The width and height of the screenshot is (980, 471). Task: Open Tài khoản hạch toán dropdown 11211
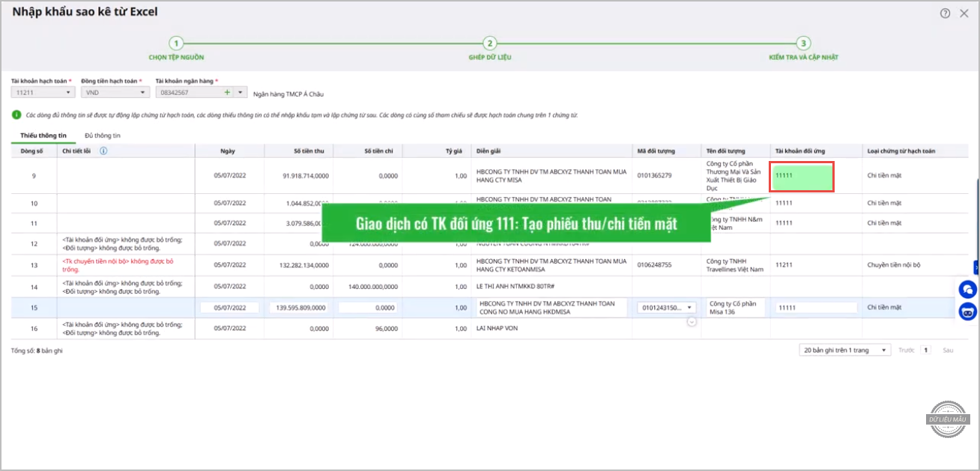43,92
